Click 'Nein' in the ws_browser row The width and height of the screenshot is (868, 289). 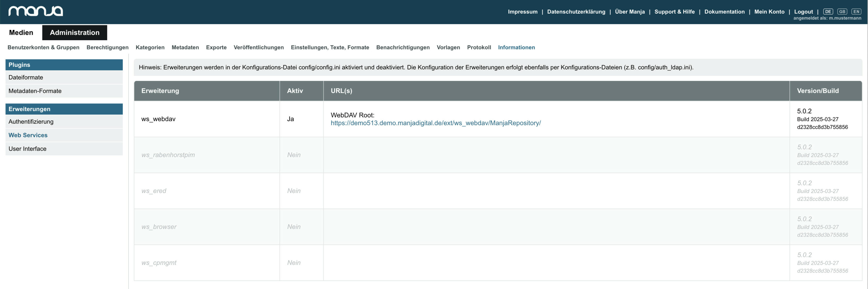[x=294, y=227]
